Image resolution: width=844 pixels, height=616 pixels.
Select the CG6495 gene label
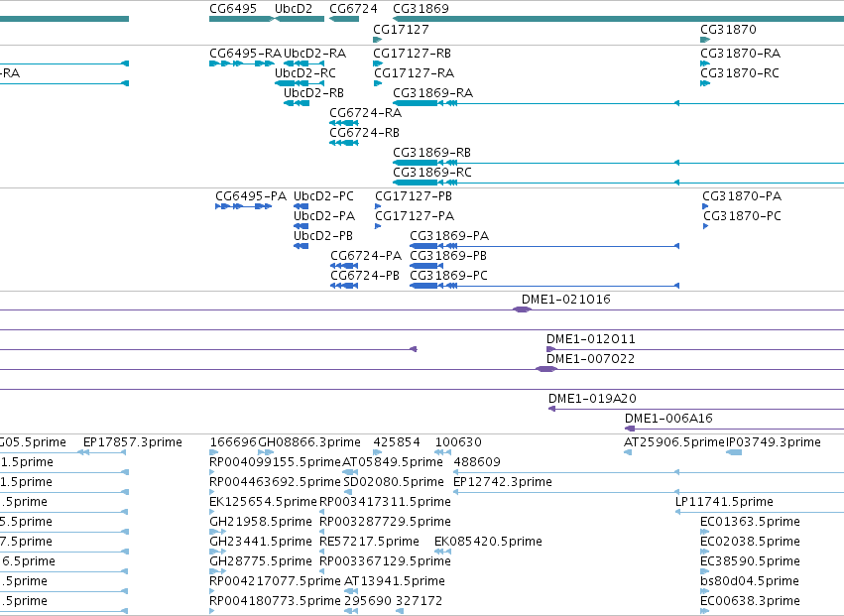[232, 9]
